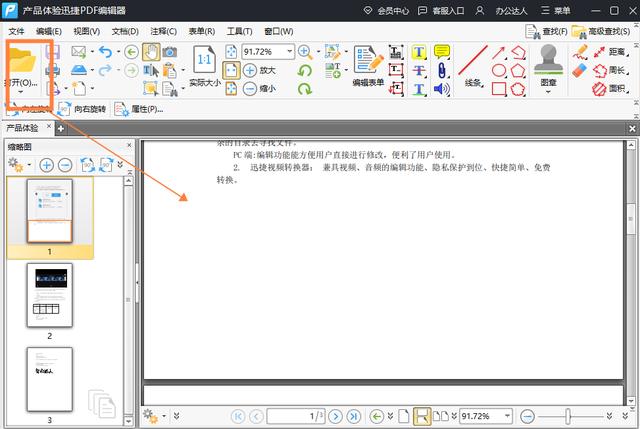Open the 文档(D) menu
This screenshot has height=429, width=640.
(125, 31)
